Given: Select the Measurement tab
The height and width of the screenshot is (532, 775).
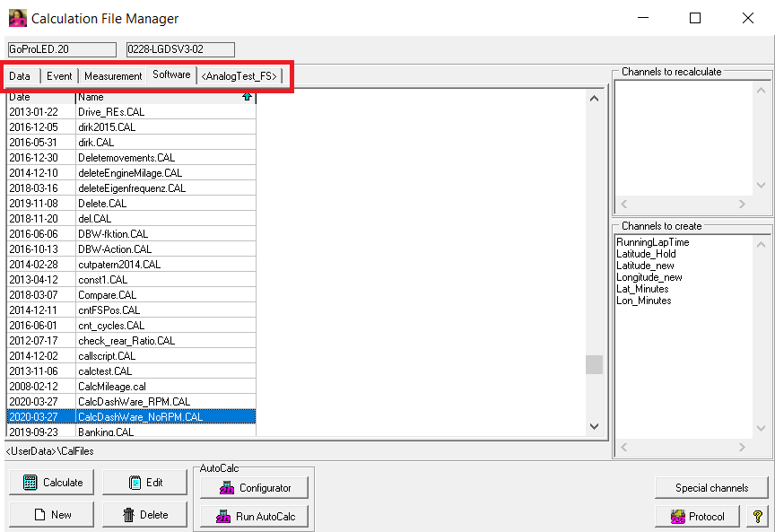Looking at the screenshot, I should 113,76.
